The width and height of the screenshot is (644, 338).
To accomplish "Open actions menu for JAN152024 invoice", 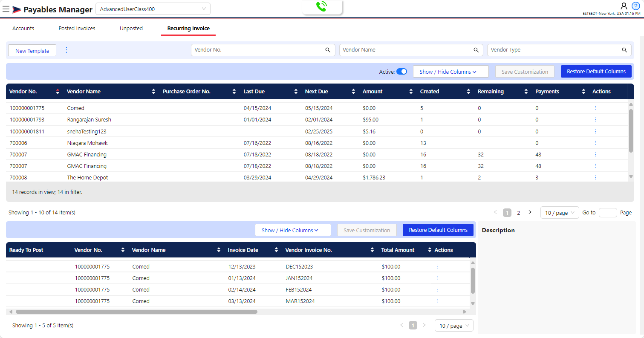I will [438, 278].
